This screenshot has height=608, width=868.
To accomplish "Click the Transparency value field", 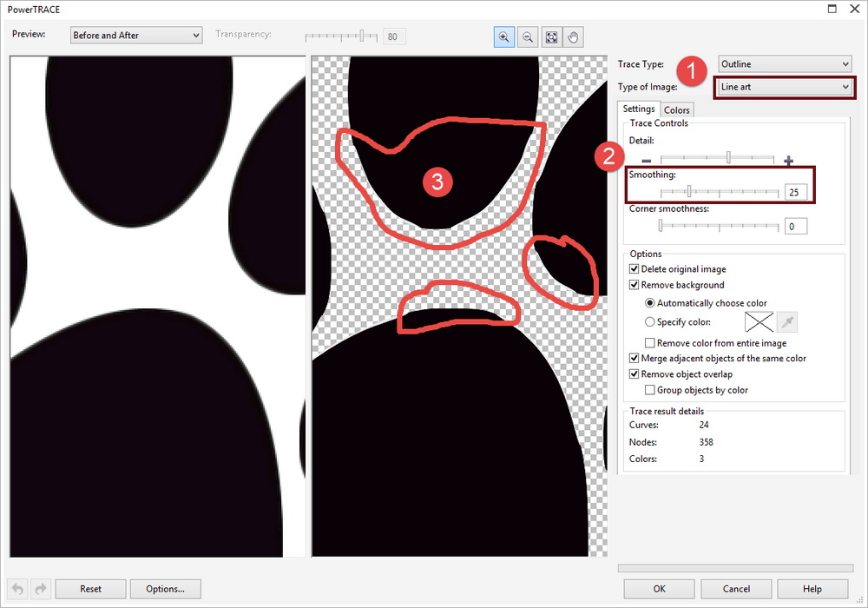I will (394, 36).
